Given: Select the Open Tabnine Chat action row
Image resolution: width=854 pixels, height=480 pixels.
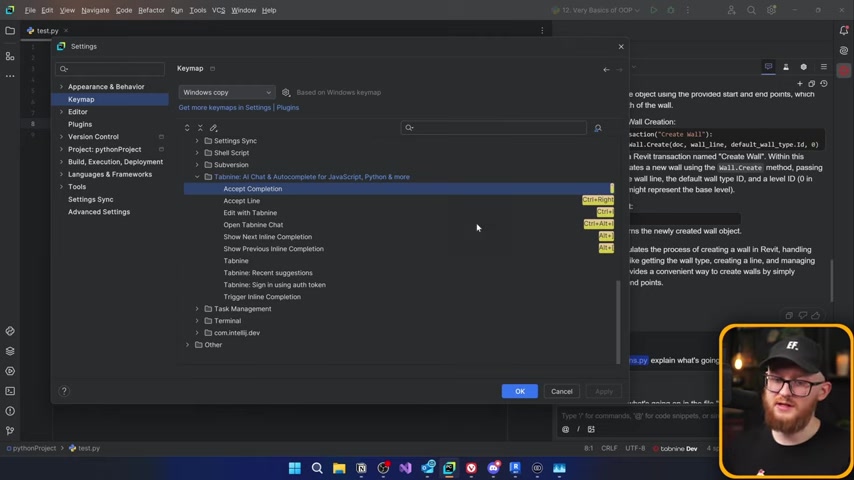Looking at the screenshot, I should [x=399, y=225].
